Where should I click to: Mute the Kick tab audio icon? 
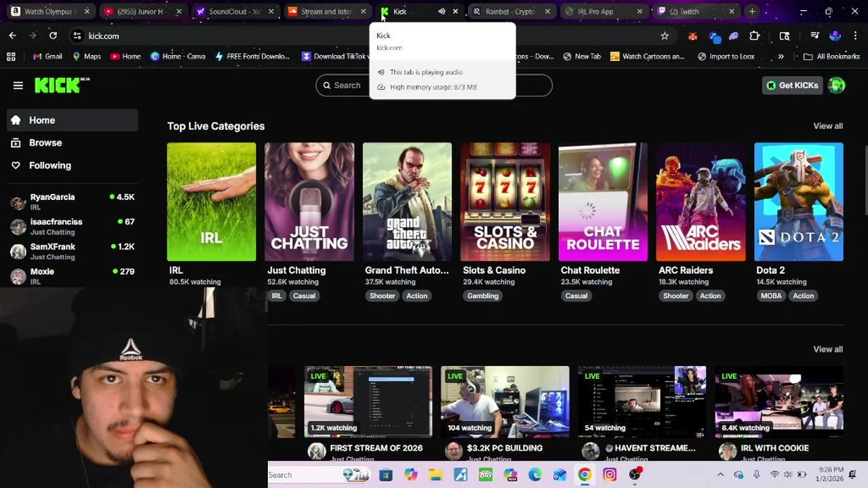click(441, 12)
